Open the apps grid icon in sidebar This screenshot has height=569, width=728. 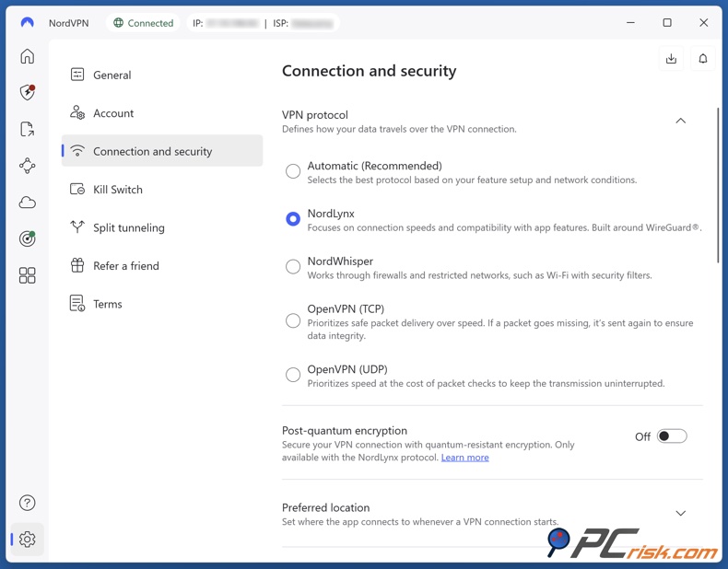pos(28,275)
